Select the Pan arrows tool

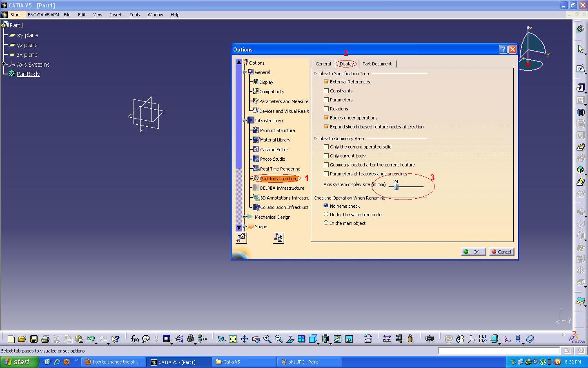point(244,339)
